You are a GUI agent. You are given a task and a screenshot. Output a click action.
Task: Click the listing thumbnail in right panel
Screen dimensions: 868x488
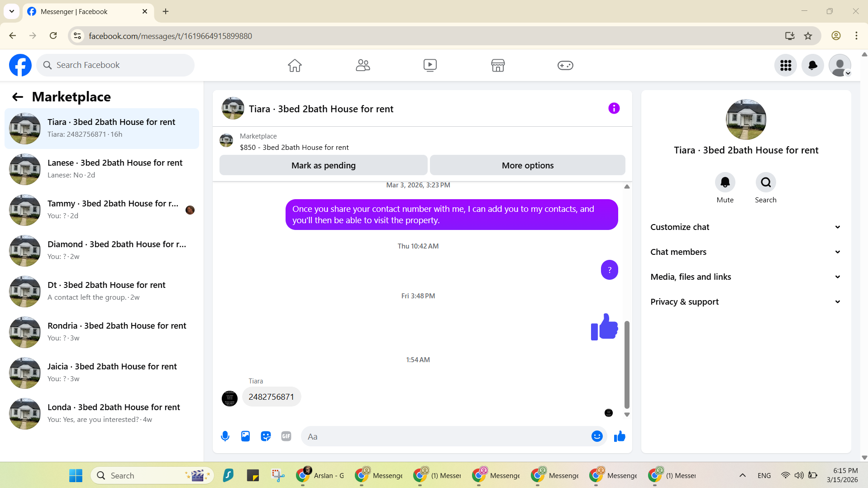tap(746, 120)
